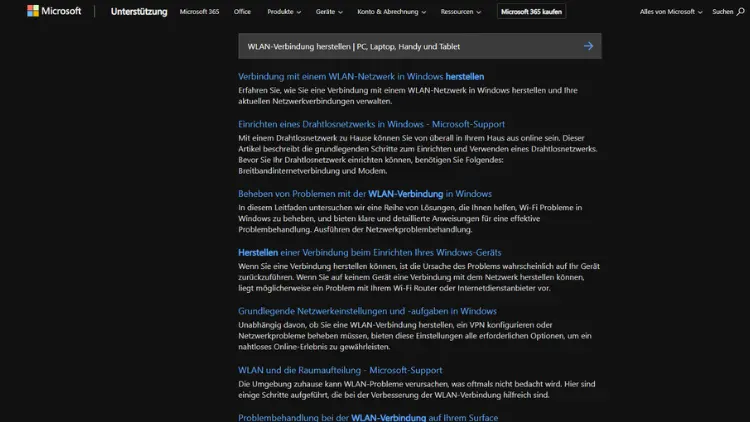Viewport: 750px width, 422px height.
Task: Expand Konto & Abrechnung menu
Action: tap(393, 12)
